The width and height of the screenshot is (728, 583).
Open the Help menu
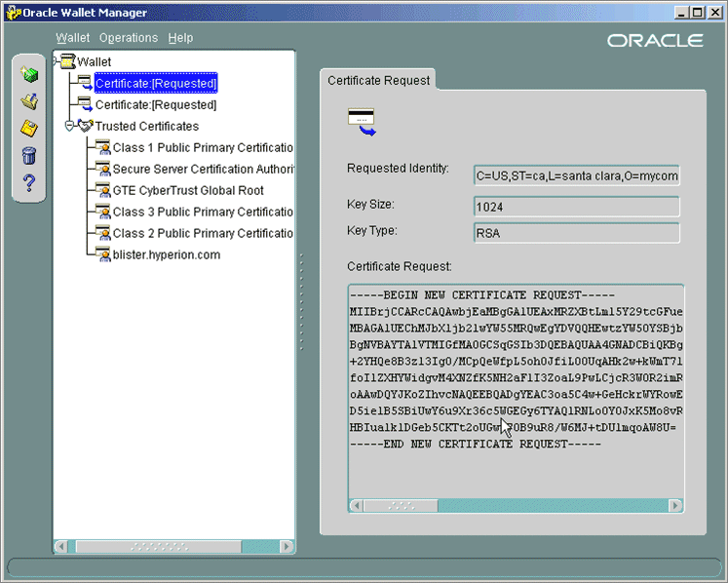click(180, 38)
